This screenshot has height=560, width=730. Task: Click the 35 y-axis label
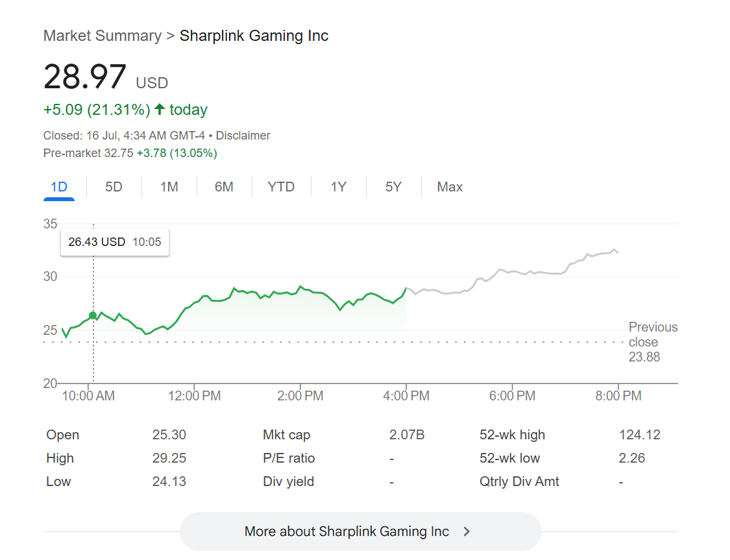tap(50, 223)
